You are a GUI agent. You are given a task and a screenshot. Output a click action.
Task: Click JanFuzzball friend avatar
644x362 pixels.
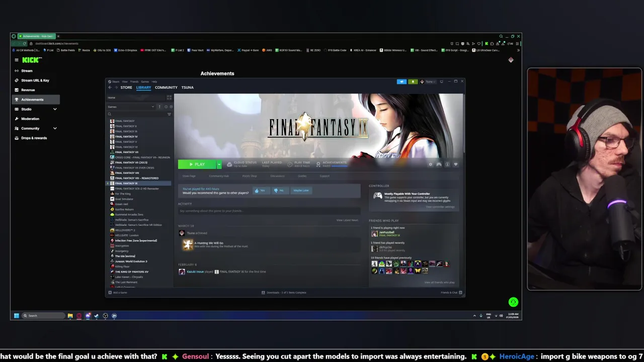coord(374,234)
